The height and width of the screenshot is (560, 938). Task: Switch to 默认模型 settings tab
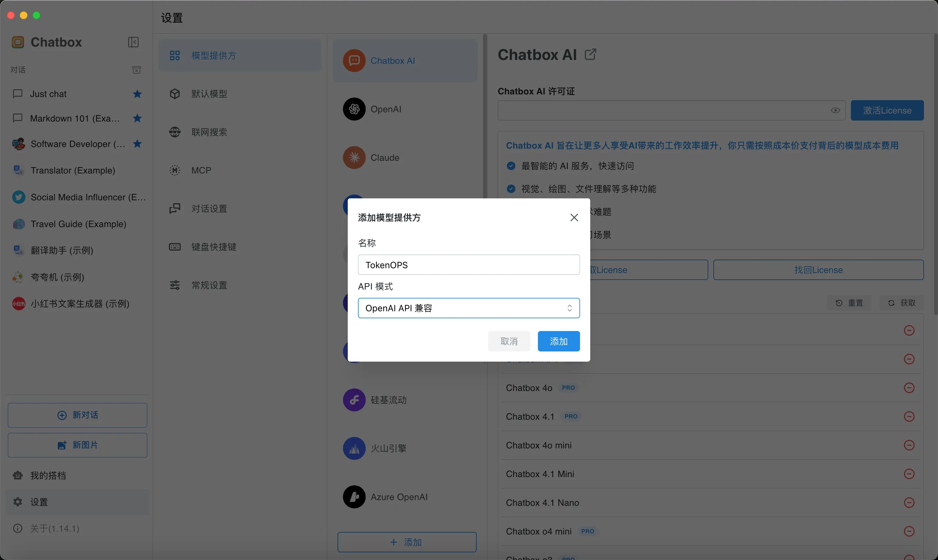240,93
